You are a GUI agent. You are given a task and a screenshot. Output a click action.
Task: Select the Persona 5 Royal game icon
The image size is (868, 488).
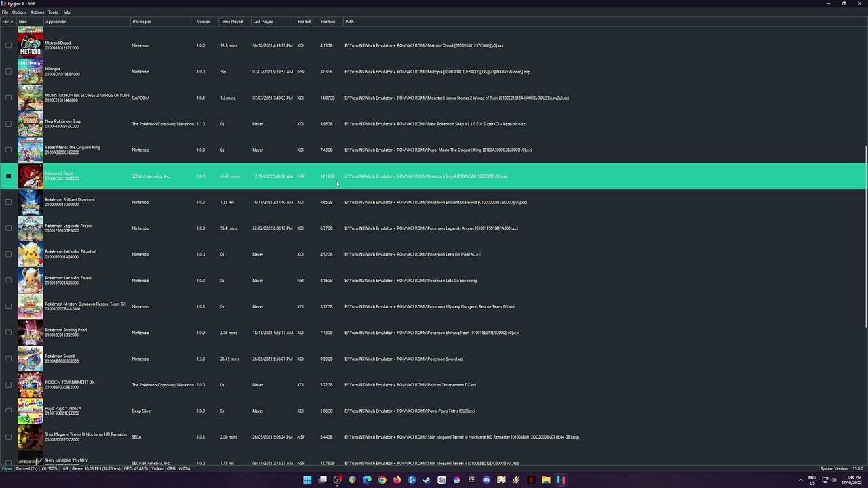[x=31, y=176]
